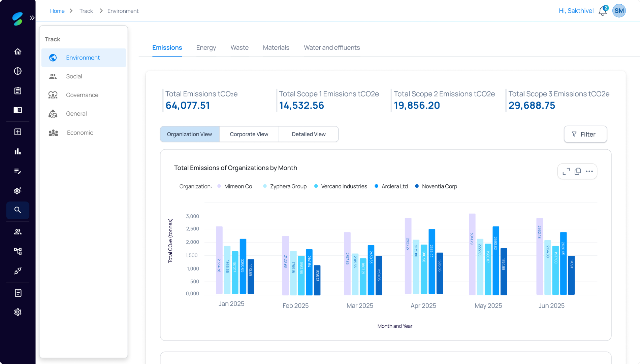This screenshot has height=364, width=640.
Task: Select Governance in the Track panel
Action: click(x=82, y=95)
